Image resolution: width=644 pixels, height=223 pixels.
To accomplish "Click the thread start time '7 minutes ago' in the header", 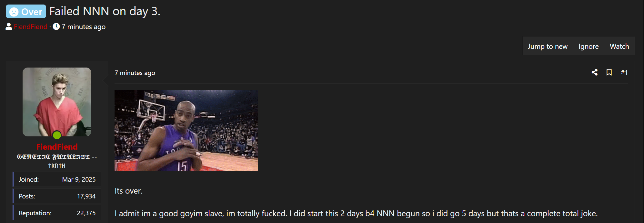I will click(84, 27).
